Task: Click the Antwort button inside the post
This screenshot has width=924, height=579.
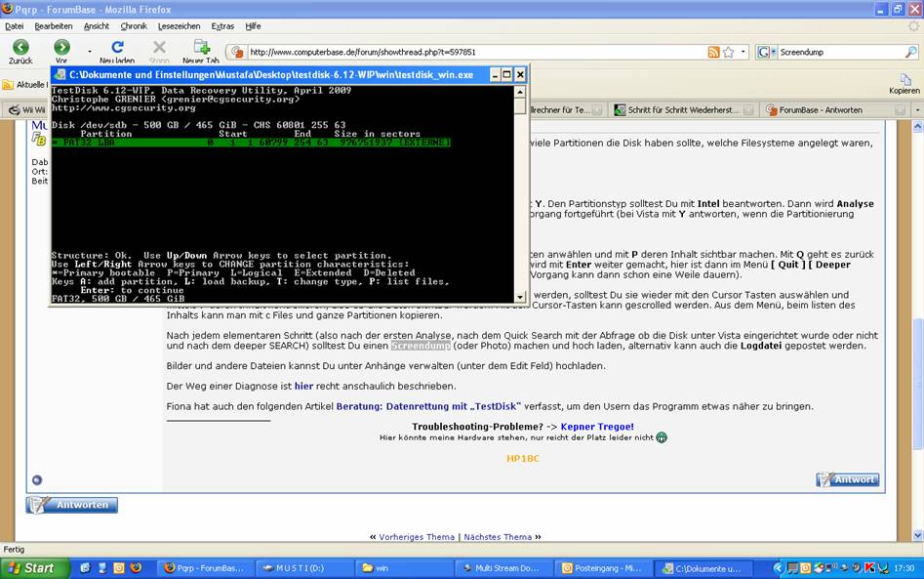Action: point(847,479)
